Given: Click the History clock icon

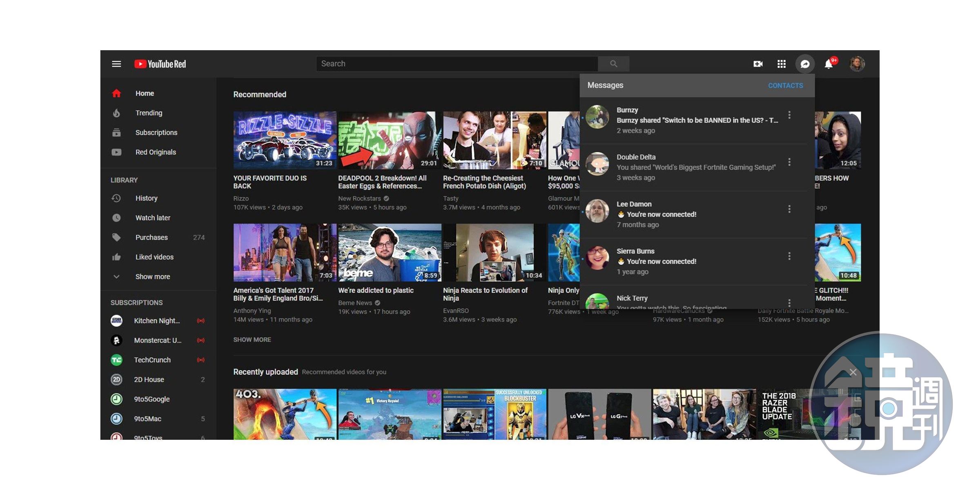Looking at the screenshot, I should 116,198.
